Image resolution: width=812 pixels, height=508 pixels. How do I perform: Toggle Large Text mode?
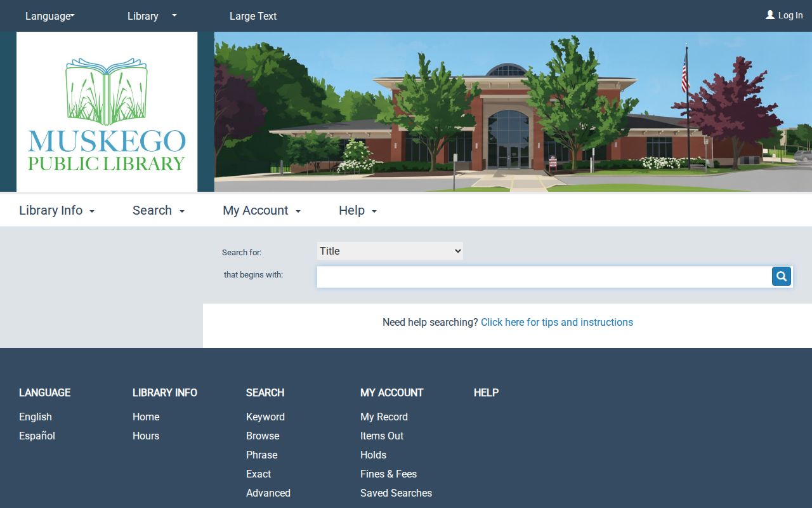[x=253, y=16]
